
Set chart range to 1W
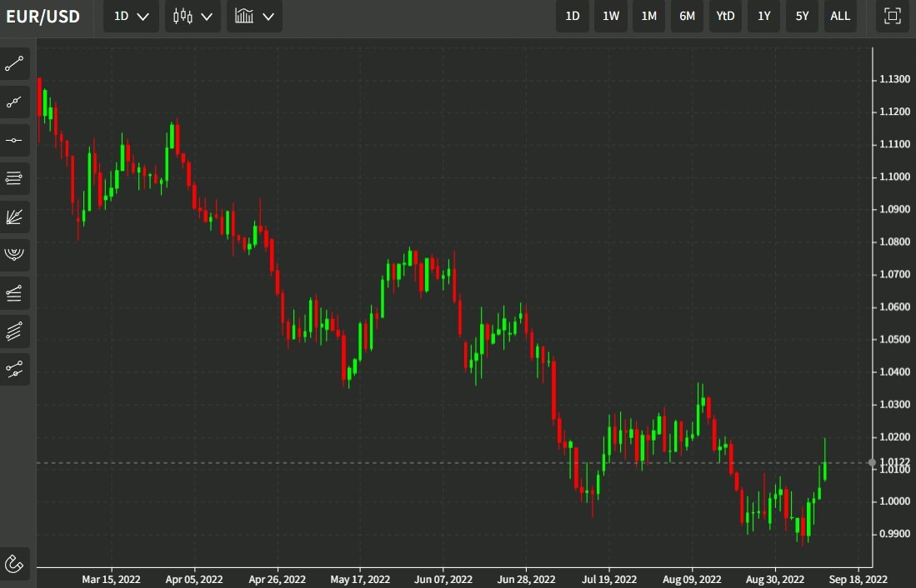coord(610,16)
